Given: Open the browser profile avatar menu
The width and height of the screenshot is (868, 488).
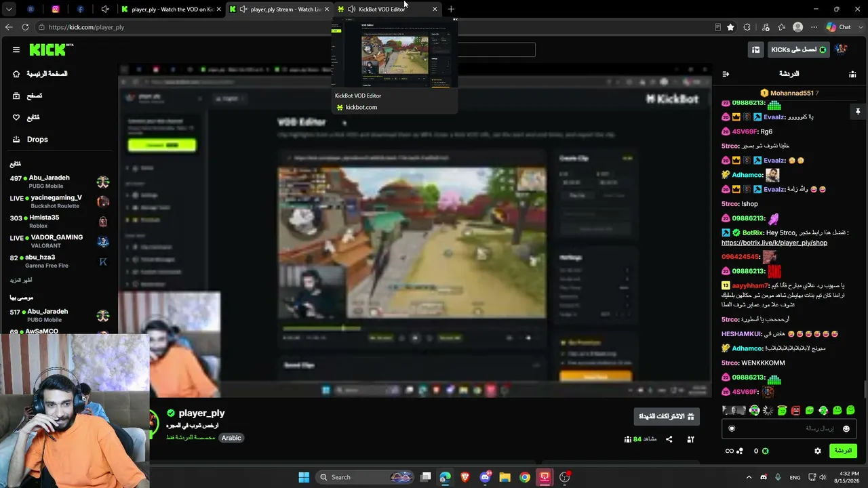Looking at the screenshot, I should pyautogui.click(x=797, y=27).
